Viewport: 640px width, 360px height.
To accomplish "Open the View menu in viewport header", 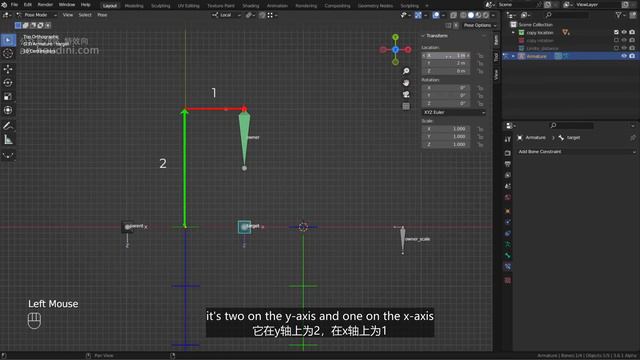I will [x=68, y=15].
